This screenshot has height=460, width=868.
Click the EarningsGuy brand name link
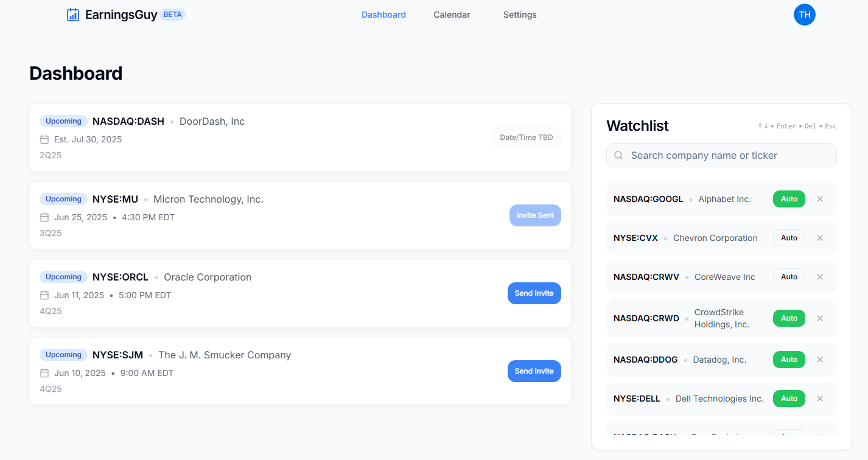click(x=121, y=15)
